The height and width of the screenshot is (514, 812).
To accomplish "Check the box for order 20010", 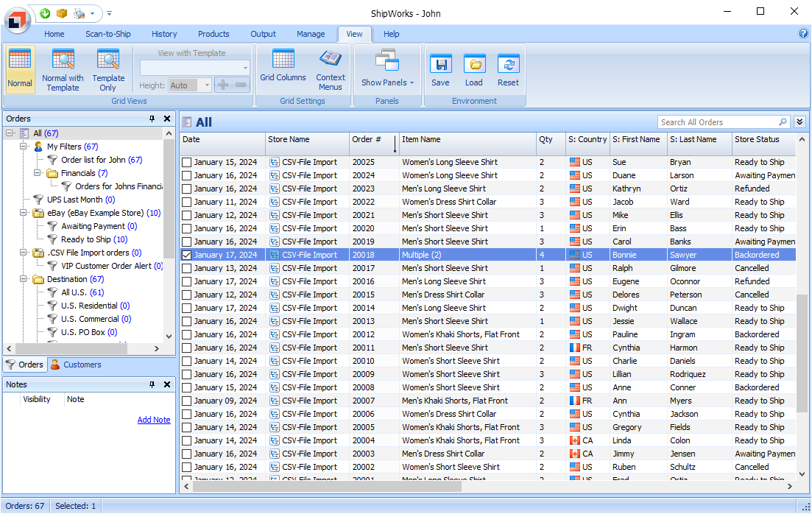I will pyautogui.click(x=187, y=361).
